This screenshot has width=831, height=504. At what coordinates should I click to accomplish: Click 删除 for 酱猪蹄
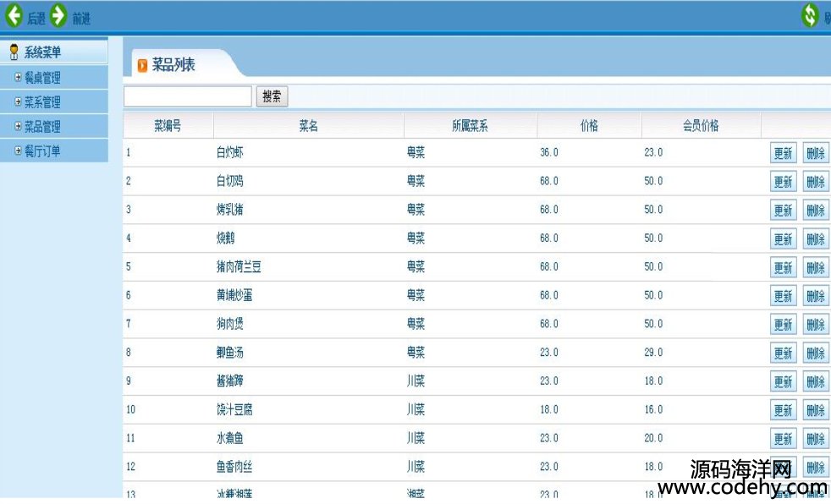point(816,381)
